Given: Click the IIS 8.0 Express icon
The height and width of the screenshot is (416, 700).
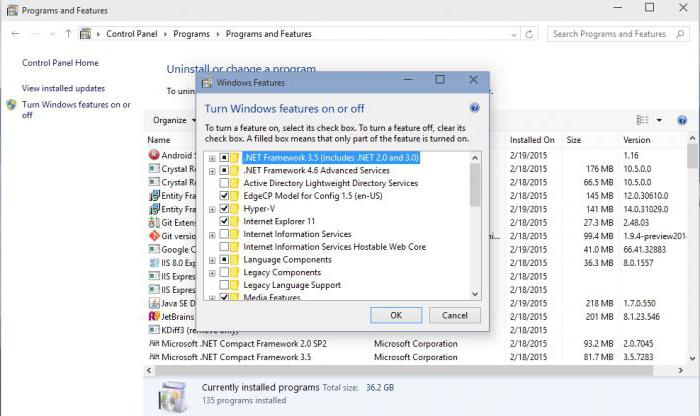Looking at the screenshot, I should (x=154, y=262).
